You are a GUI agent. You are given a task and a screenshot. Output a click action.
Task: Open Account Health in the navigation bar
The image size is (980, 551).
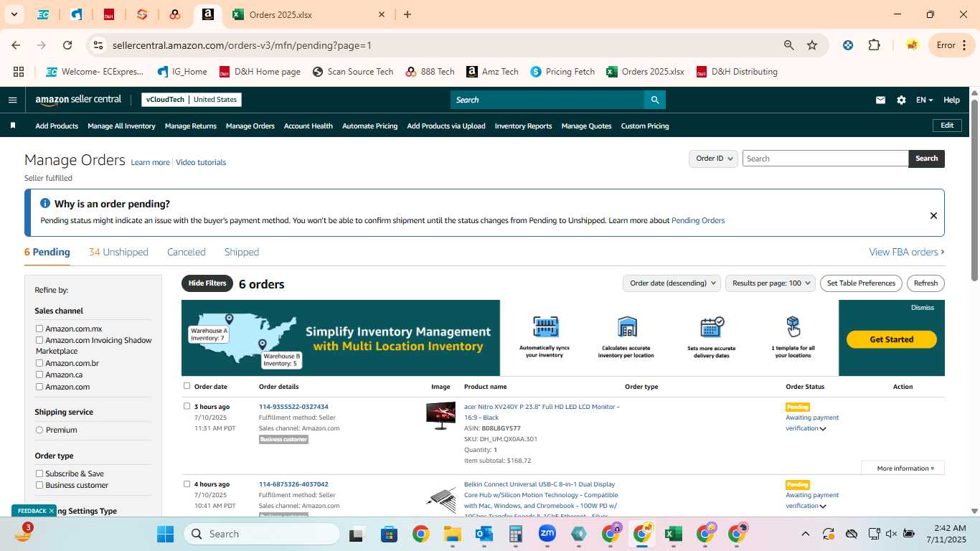[x=308, y=126]
